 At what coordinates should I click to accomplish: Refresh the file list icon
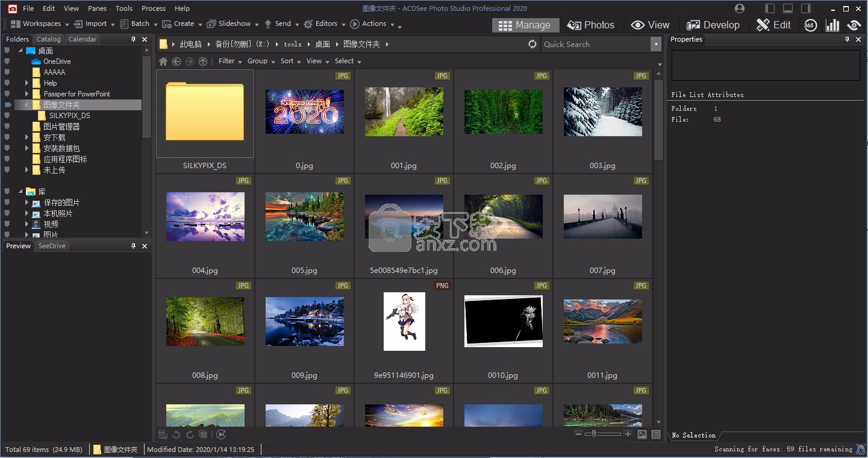532,44
